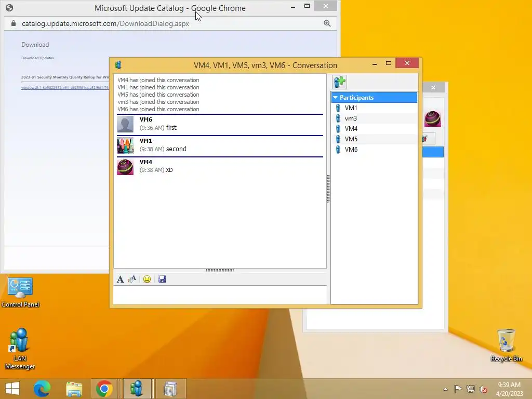Click VM4's ball avatar in the chat

125,167
